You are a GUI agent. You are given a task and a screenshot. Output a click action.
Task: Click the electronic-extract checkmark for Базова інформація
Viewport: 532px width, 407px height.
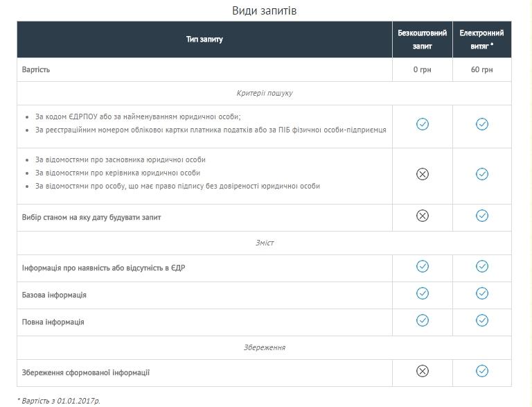[x=482, y=293]
